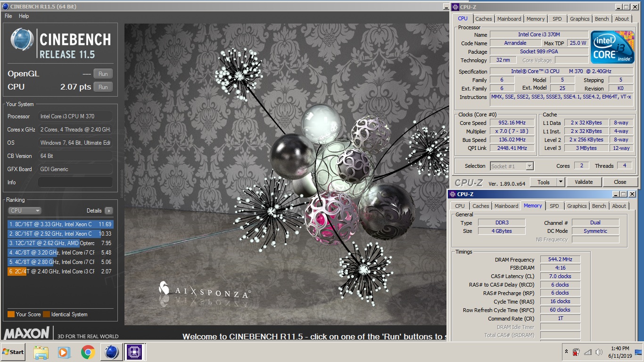Click the top CPU-Z title bar icon
644x362 pixels.
coord(455,7)
